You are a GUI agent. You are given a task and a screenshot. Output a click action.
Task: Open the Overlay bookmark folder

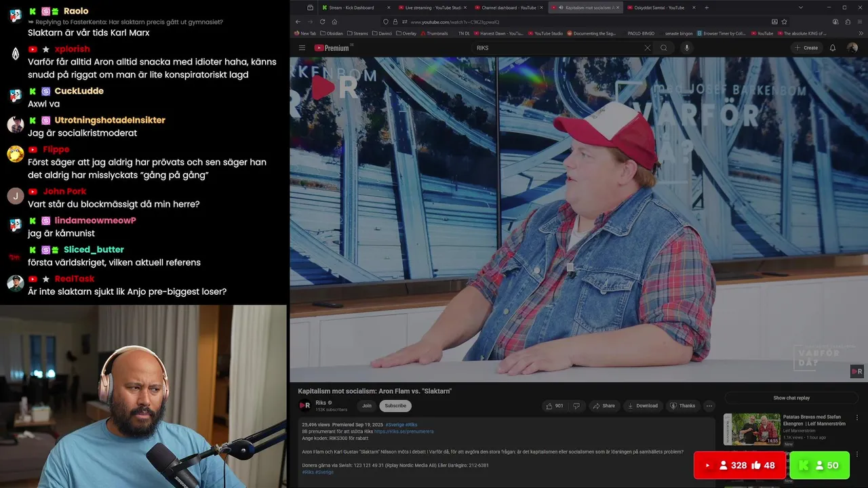[x=406, y=33]
